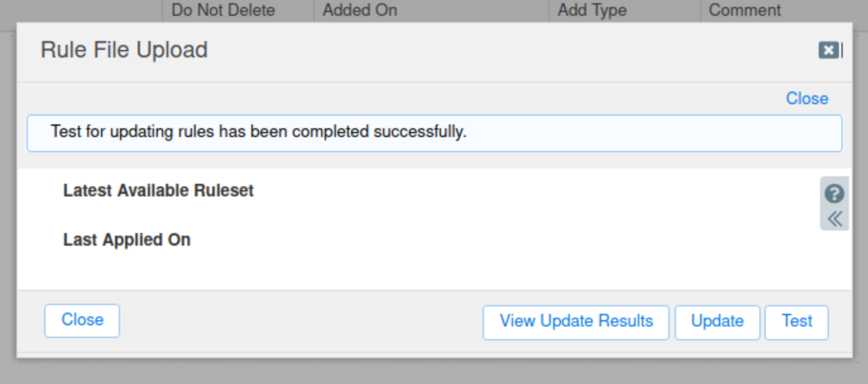Image resolution: width=868 pixels, height=384 pixels.
Task: Click the Update button
Action: pos(717,323)
